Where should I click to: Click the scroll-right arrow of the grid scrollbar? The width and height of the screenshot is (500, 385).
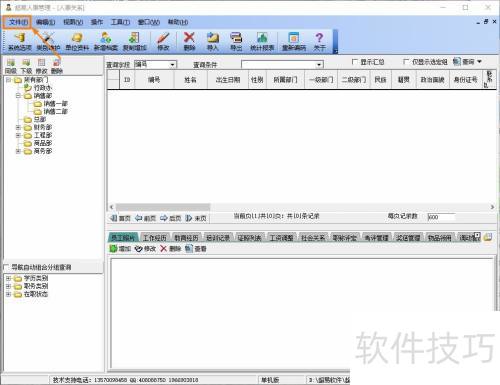pyautogui.click(x=492, y=207)
